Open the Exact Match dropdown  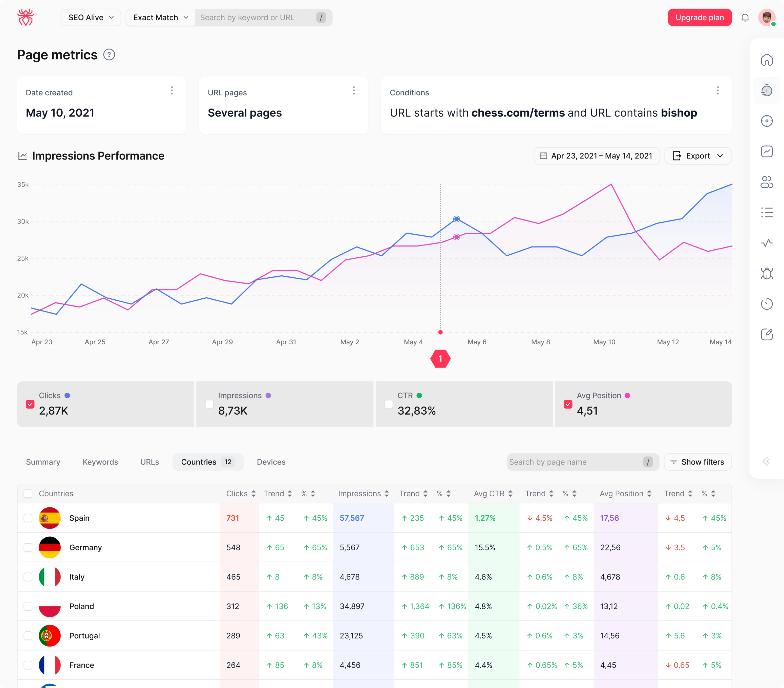160,17
